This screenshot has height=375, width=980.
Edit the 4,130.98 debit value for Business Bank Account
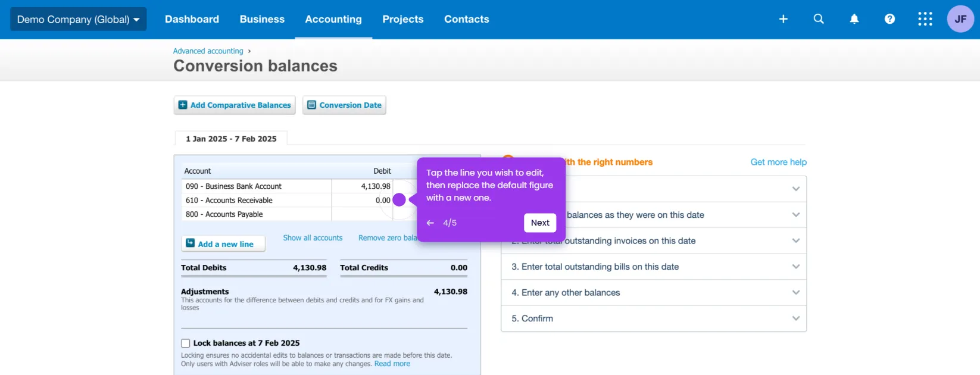point(362,186)
